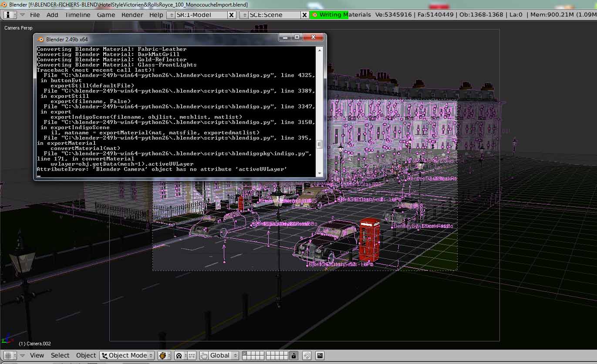597x364 pixels.
Task: Open the Game menu
Action: (x=106, y=15)
